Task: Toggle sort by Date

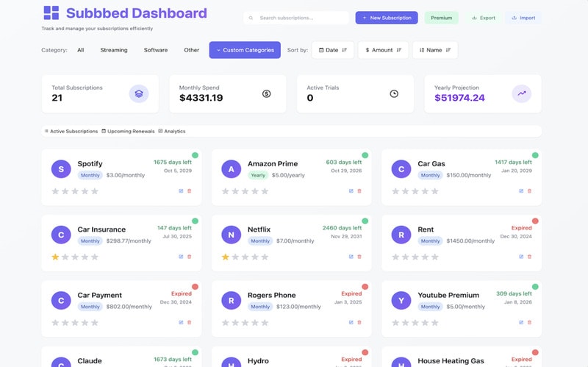Action: pos(332,50)
